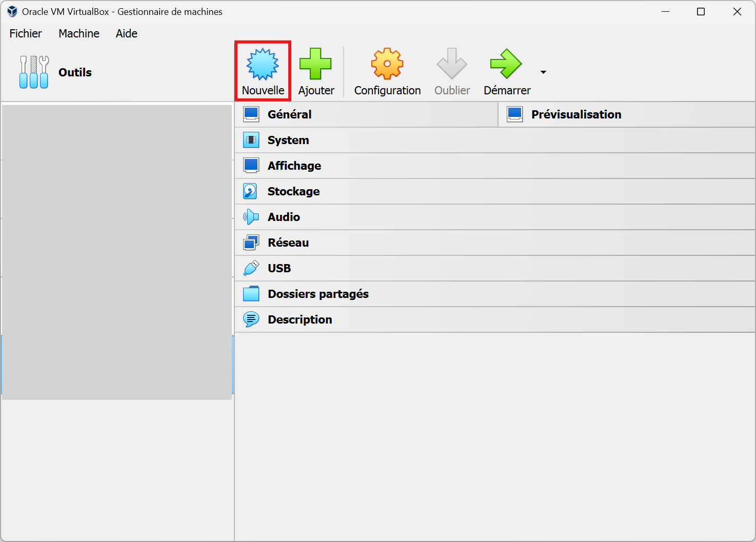Open the orange gear Configuration icon
The image size is (756, 542).
[387, 64]
